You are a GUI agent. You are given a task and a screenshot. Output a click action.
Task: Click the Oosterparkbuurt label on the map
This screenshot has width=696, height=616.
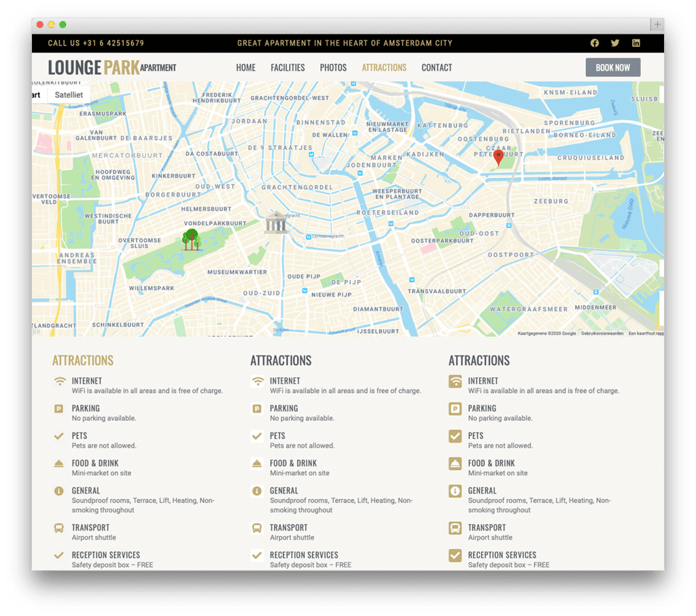coord(442,241)
